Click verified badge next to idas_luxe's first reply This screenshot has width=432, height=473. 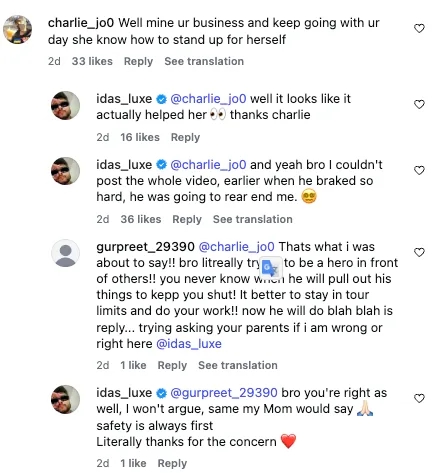click(x=161, y=99)
